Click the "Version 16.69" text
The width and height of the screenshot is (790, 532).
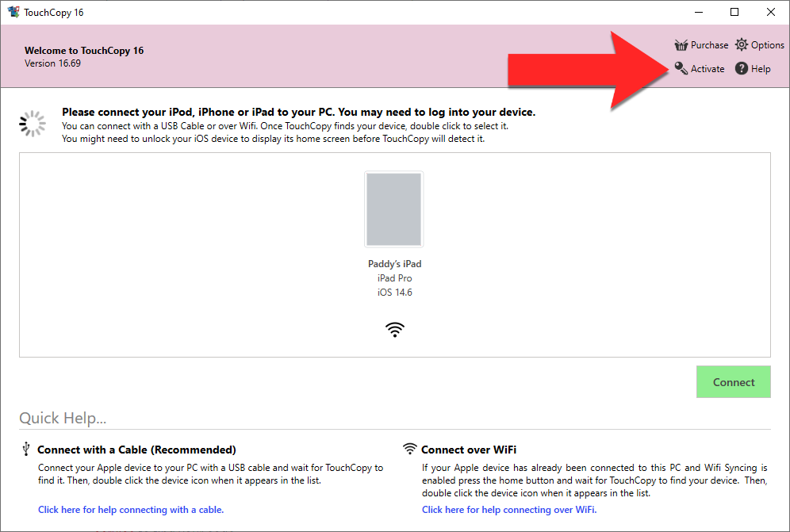pyautogui.click(x=53, y=63)
